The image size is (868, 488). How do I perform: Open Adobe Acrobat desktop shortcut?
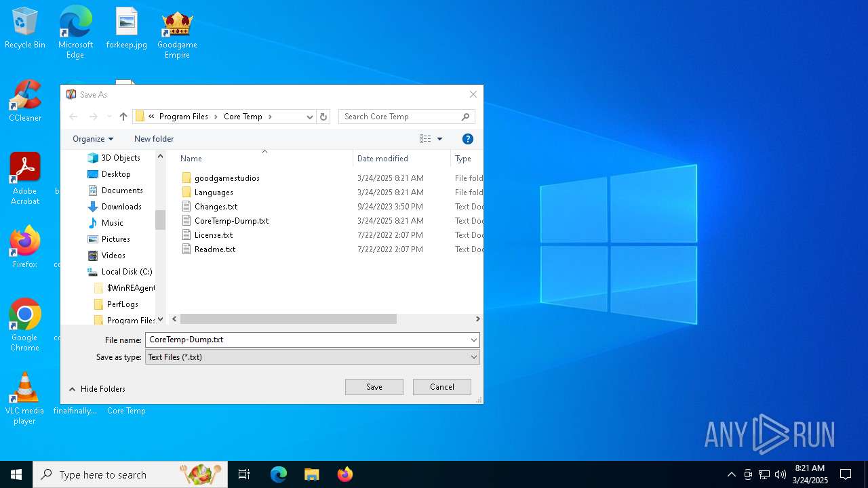coord(25,179)
